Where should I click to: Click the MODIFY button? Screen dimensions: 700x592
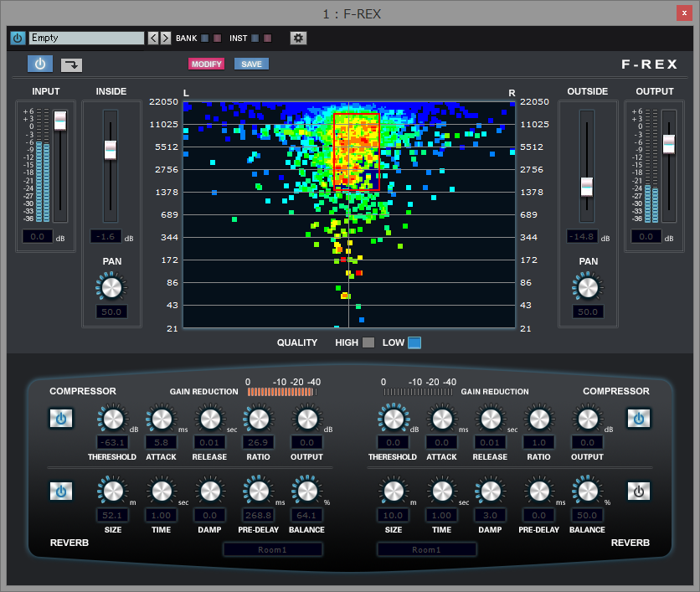click(x=206, y=64)
